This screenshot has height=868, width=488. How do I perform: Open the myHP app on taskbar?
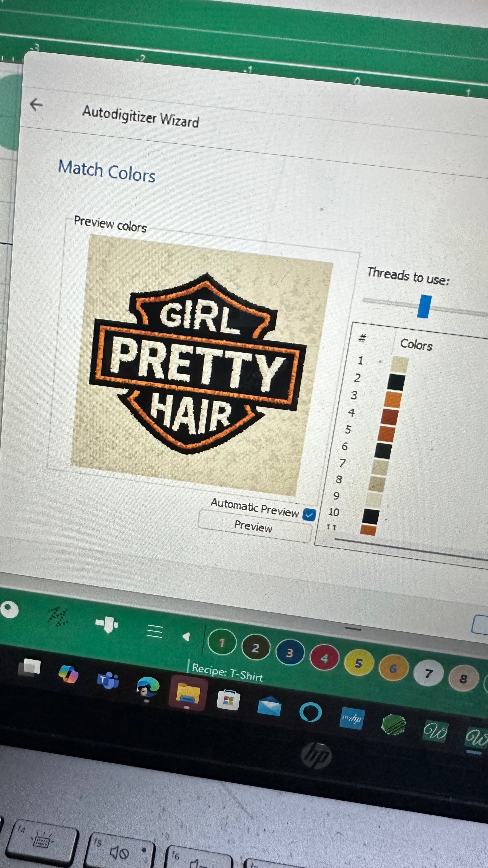tap(352, 718)
